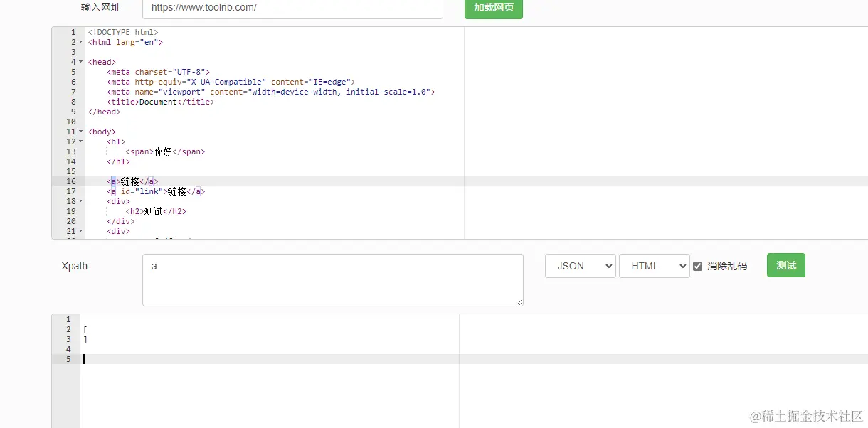Click the <!DOCTYPE html> line in the editor
This screenshot has width=868, height=428.
123,32
